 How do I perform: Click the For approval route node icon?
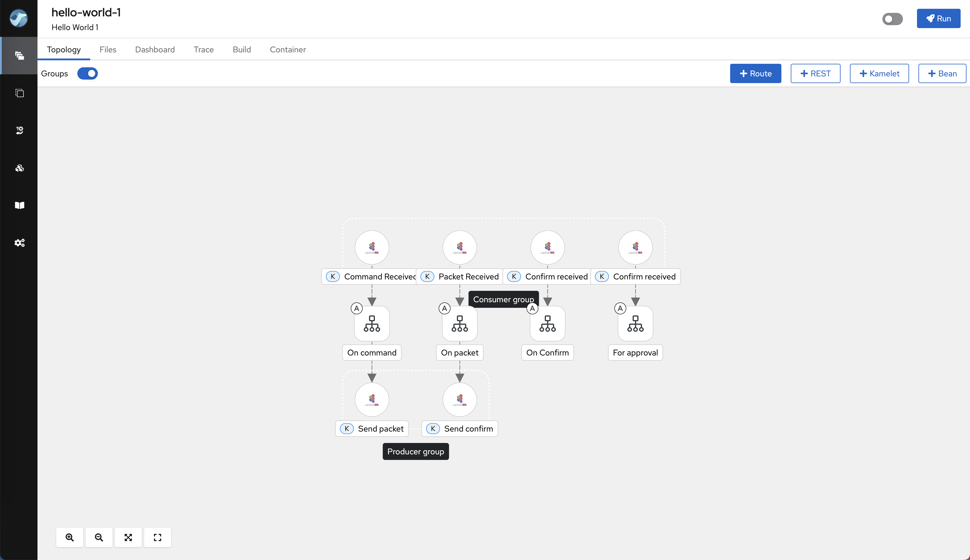(635, 324)
